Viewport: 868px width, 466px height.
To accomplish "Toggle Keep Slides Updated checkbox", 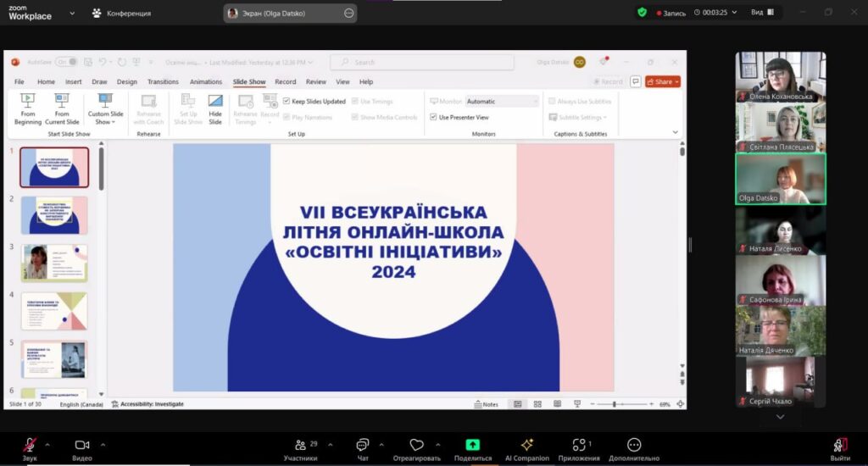I will pos(287,102).
